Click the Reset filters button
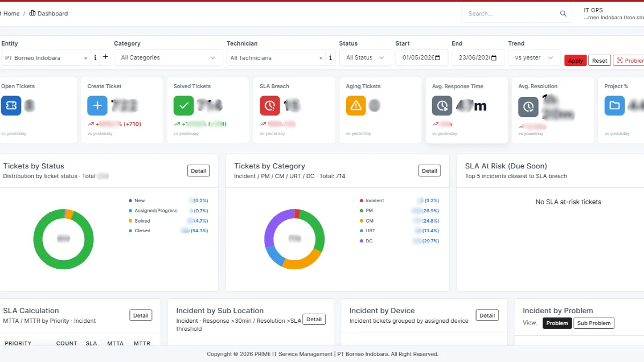This screenshot has height=362, width=644. tap(599, 61)
